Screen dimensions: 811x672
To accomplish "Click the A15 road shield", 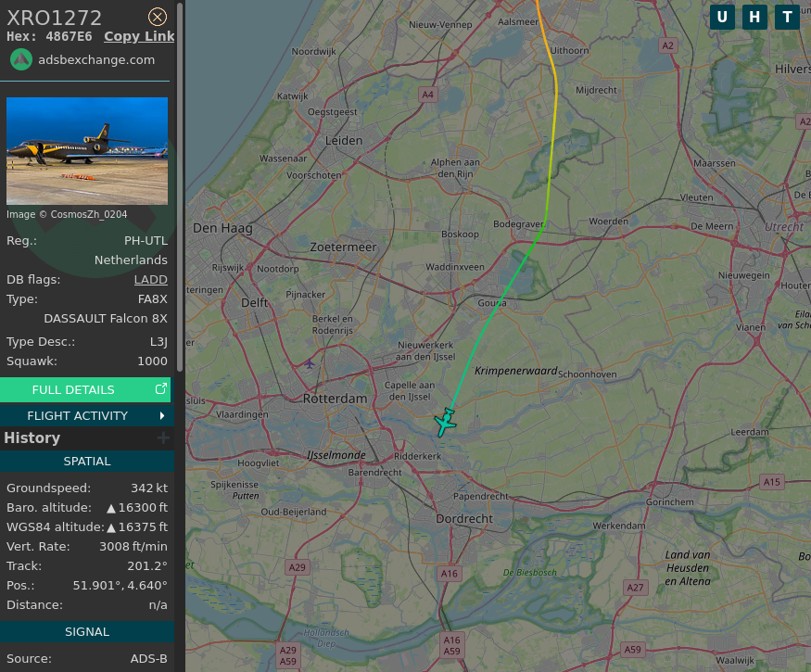I will (x=772, y=482).
